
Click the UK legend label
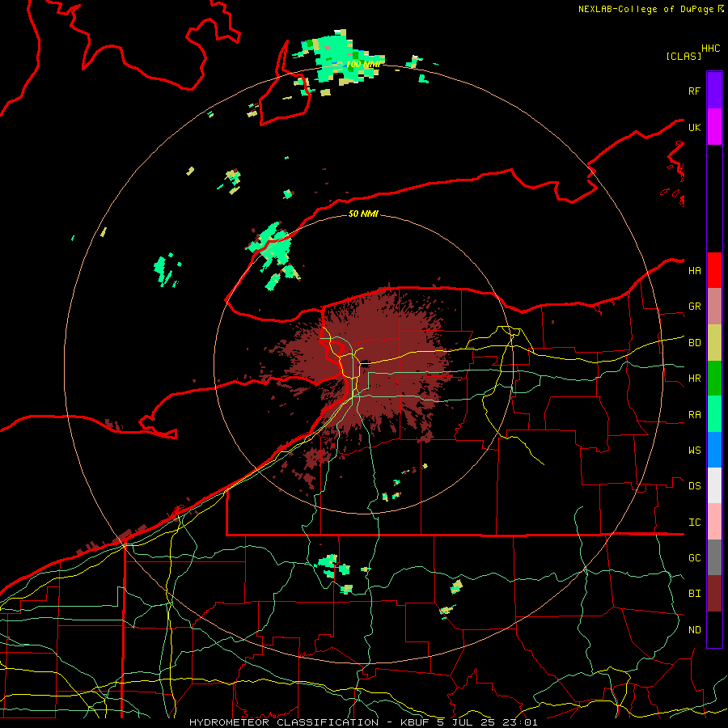694,127
